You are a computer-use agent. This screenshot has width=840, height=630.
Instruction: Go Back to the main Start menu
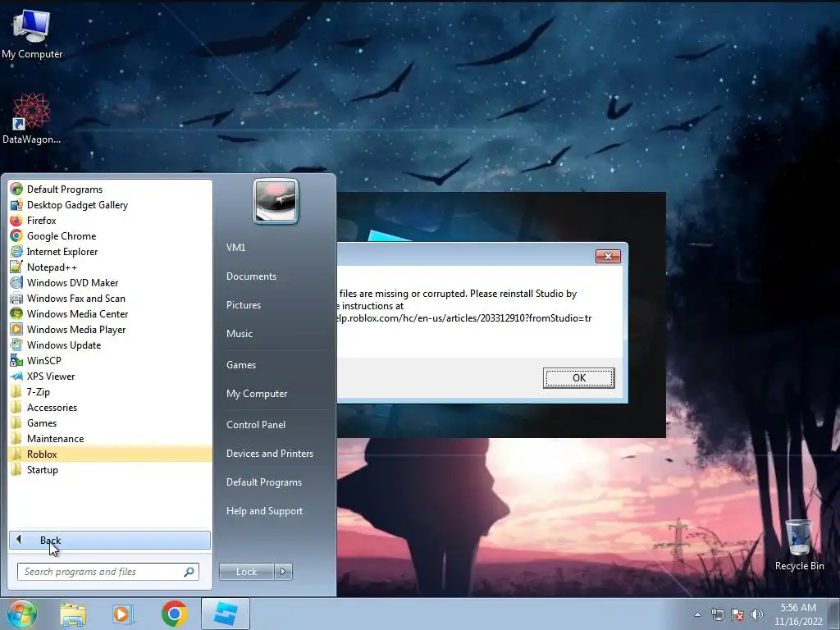coord(110,540)
